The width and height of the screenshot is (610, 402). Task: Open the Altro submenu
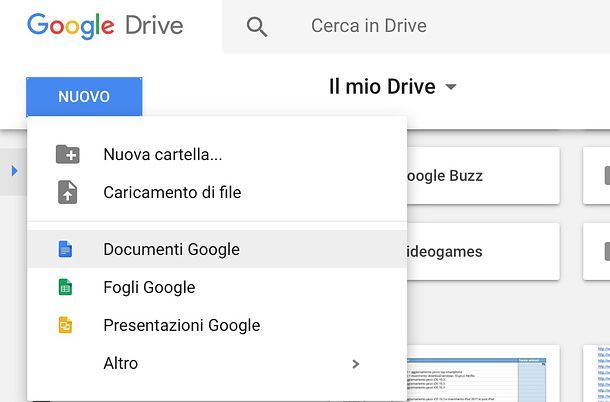pyautogui.click(x=217, y=363)
